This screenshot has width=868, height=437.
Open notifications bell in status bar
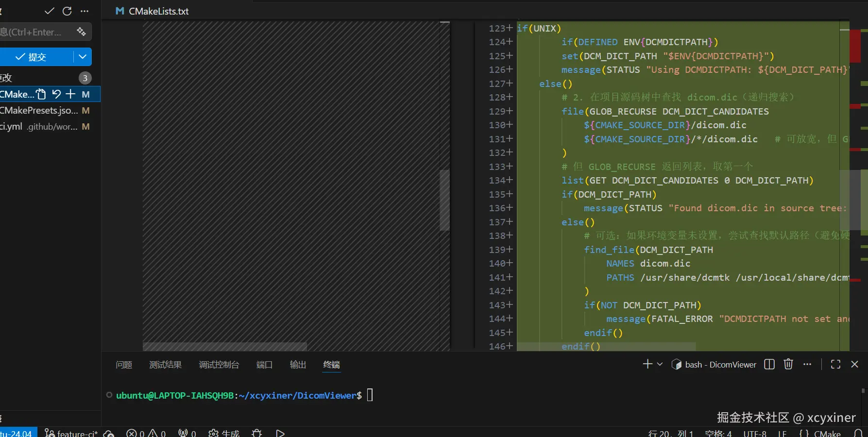tap(858, 433)
